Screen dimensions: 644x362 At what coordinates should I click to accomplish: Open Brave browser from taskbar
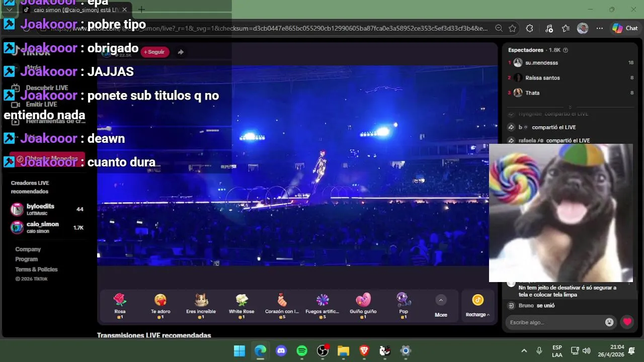[x=364, y=351]
